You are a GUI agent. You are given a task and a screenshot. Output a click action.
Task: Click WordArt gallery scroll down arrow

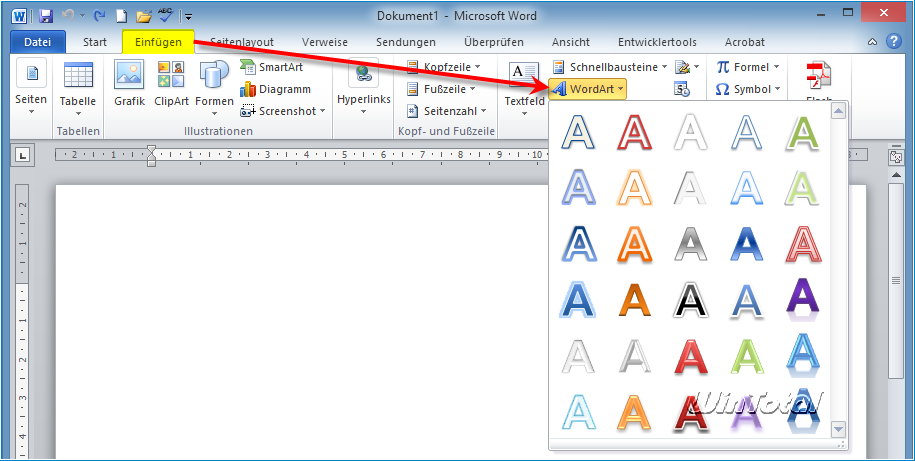coord(839,429)
